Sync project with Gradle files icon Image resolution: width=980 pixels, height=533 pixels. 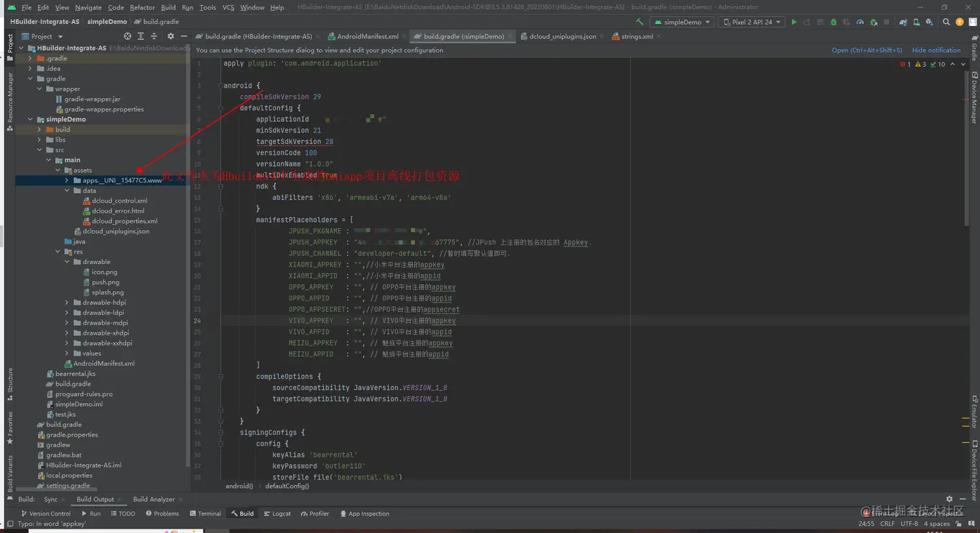point(903,22)
